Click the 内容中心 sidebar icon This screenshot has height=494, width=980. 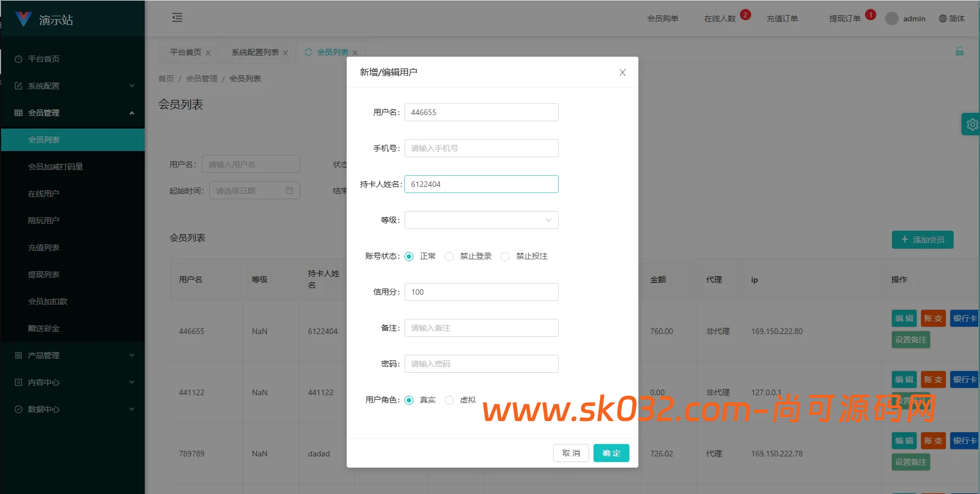coord(19,382)
